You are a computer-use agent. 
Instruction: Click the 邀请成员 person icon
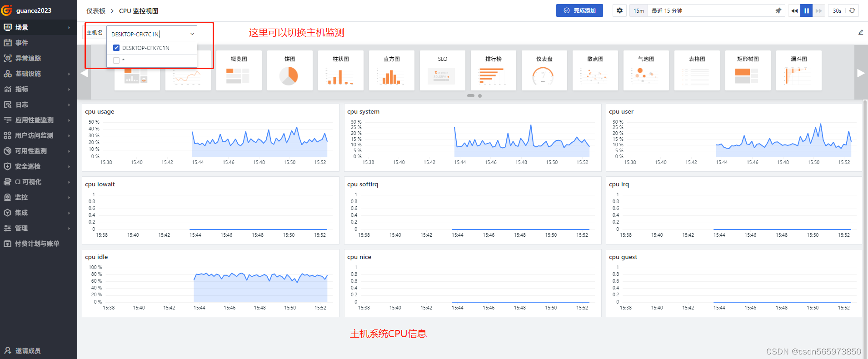click(8, 350)
